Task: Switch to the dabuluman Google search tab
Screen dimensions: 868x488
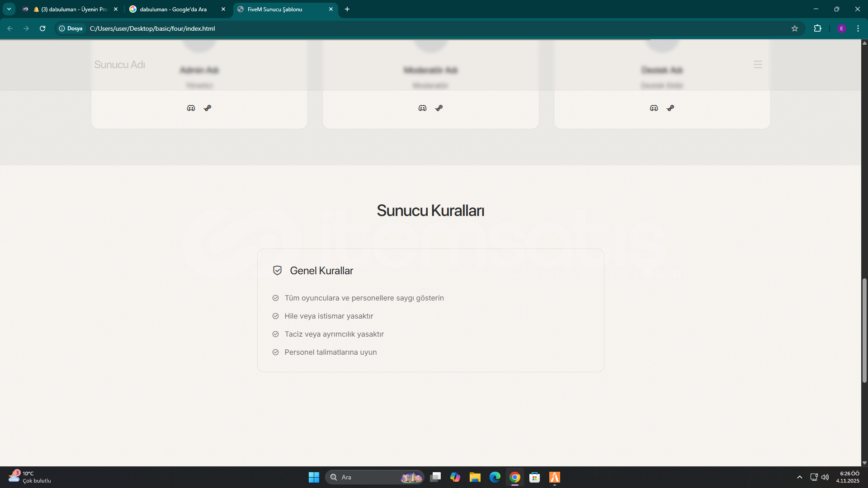Action: coord(173,9)
